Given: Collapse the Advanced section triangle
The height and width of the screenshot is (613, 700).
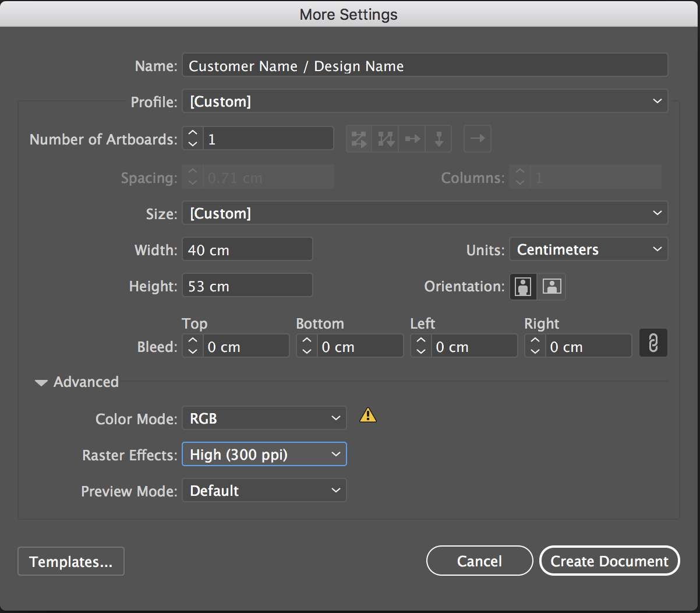Looking at the screenshot, I should coord(41,383).
